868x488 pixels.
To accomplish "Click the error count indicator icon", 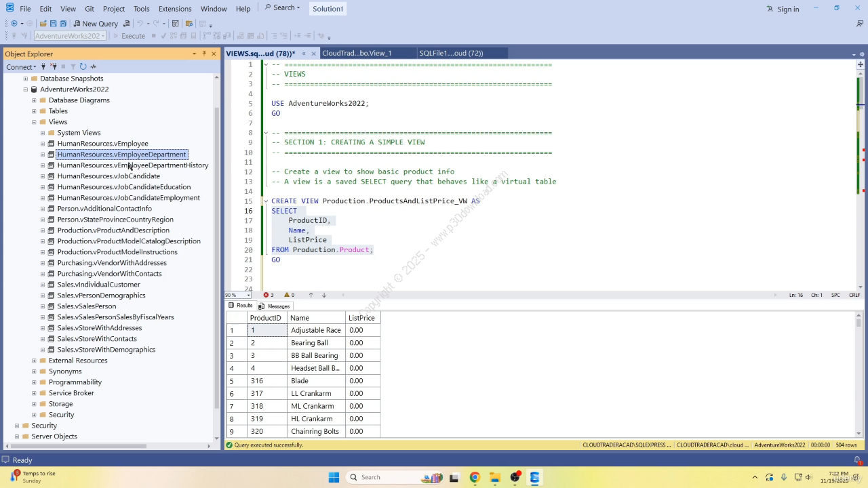I will point(267,295).
